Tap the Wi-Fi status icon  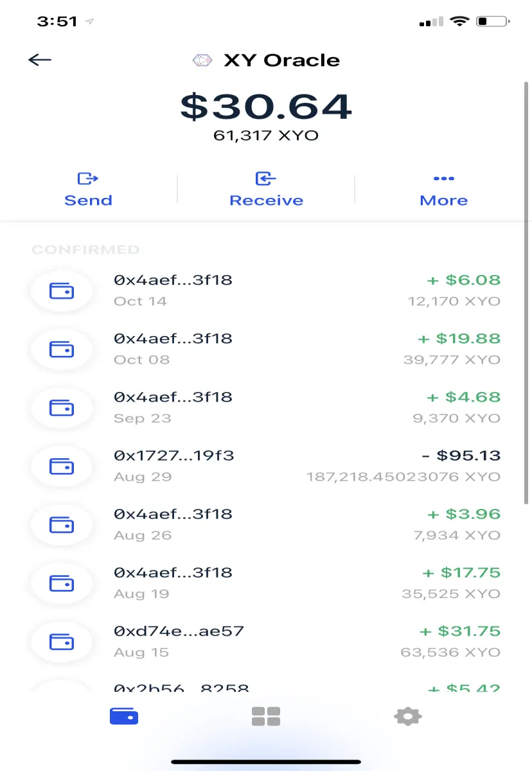(x=459, y=21)
